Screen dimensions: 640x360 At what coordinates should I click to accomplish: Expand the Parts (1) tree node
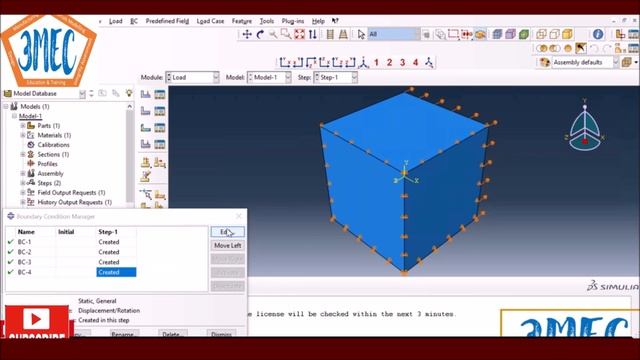click(23, 126)
